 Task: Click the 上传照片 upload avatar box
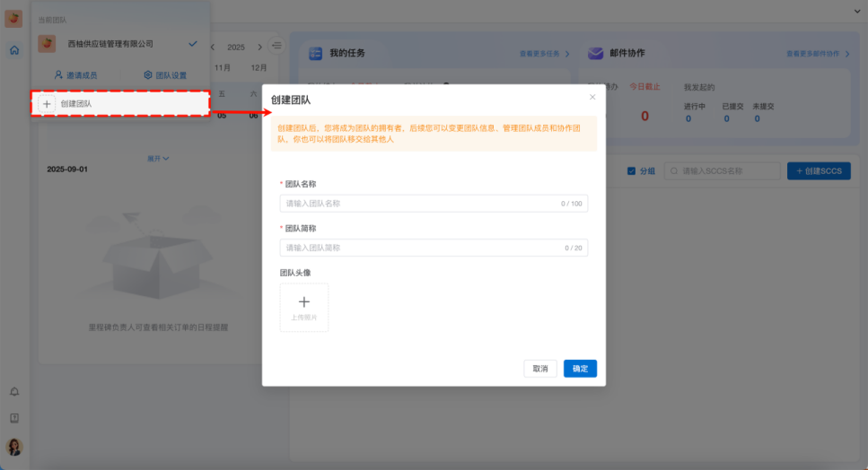coord(304,308)
